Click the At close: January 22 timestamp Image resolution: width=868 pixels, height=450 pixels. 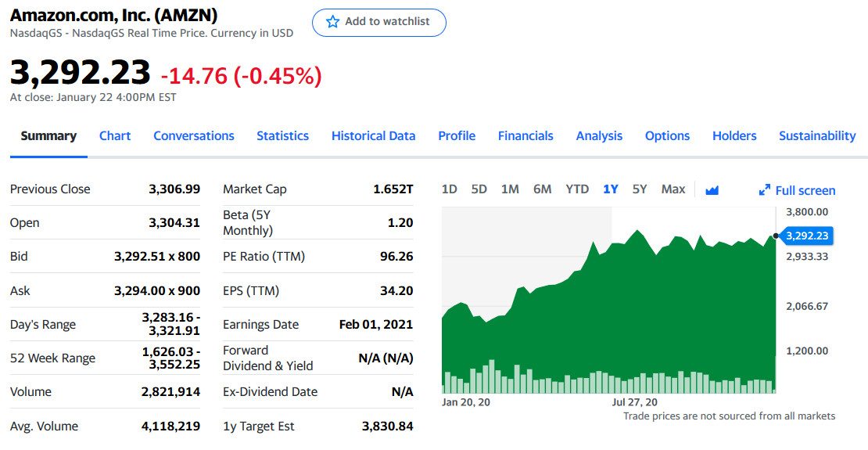click(x=93, y=98)
